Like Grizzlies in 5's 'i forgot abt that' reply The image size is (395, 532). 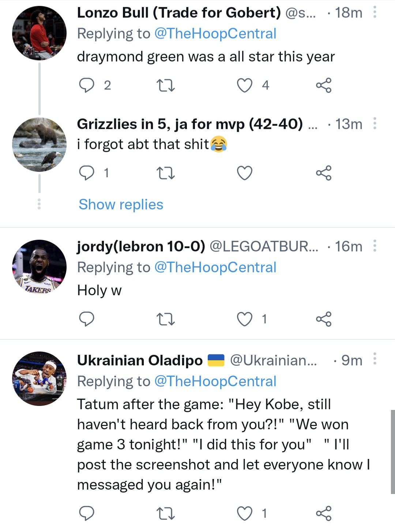point(245,173)
